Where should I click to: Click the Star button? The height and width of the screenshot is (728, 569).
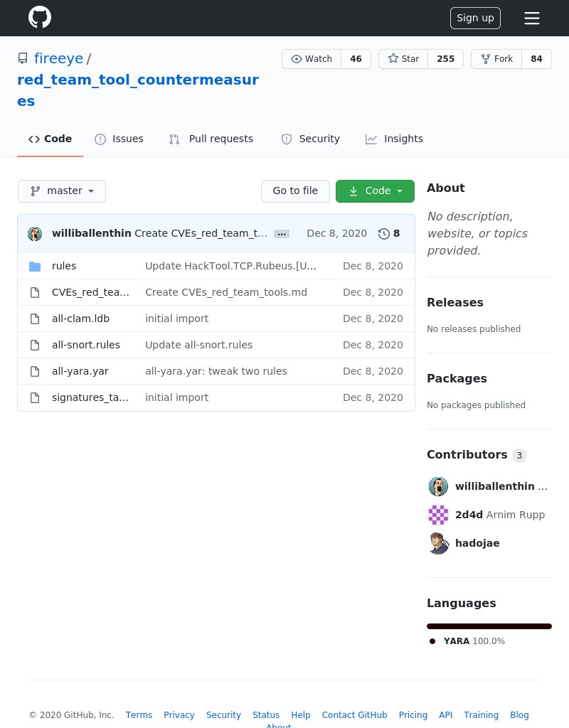tap(403, 59)
